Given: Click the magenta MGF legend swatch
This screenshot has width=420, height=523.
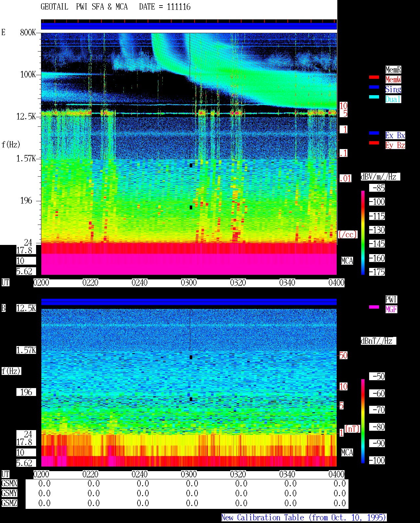Looking at the screenshot, I should tap(374, 307).
